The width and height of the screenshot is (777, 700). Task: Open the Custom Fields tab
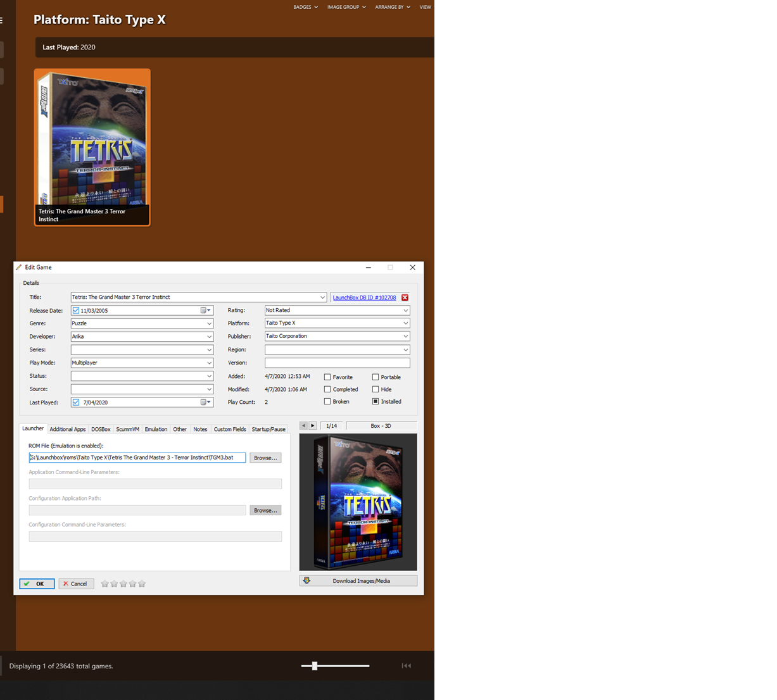(230, 429)
